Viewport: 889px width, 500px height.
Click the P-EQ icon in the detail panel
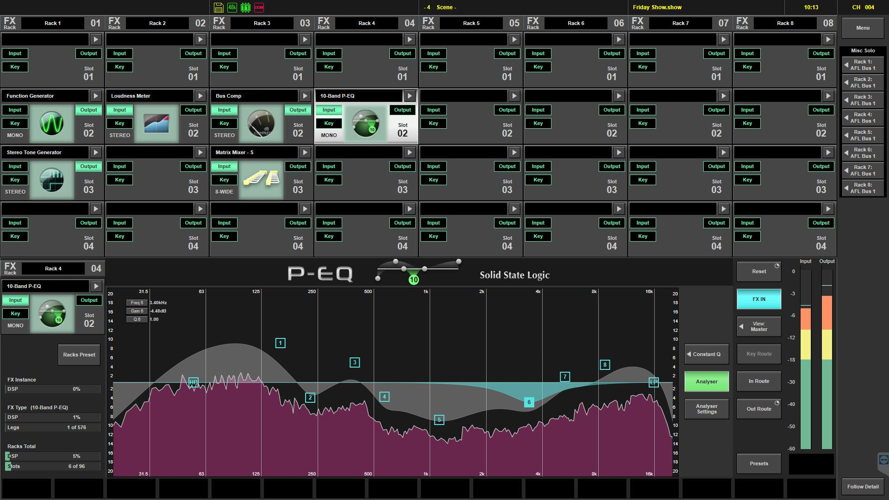click(52, 313)
